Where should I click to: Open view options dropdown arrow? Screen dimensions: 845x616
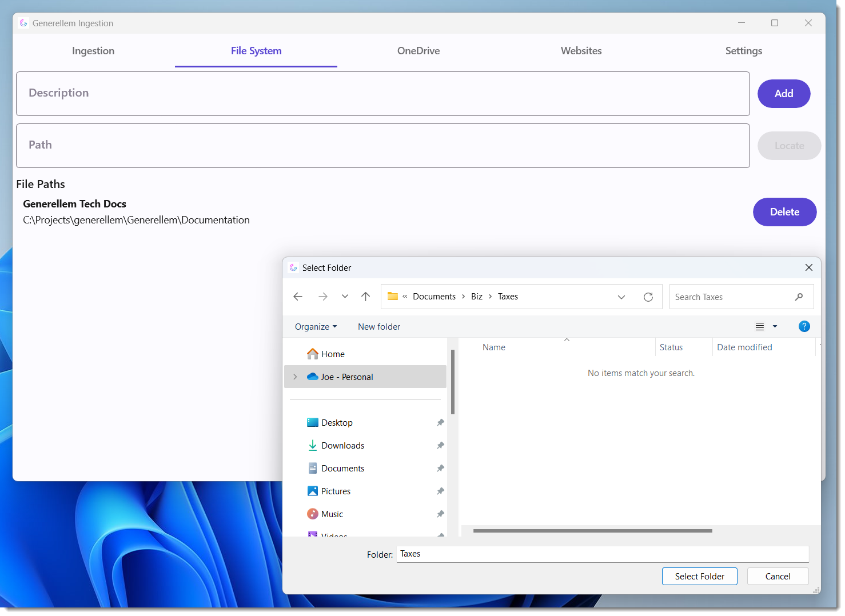point(775,327)
